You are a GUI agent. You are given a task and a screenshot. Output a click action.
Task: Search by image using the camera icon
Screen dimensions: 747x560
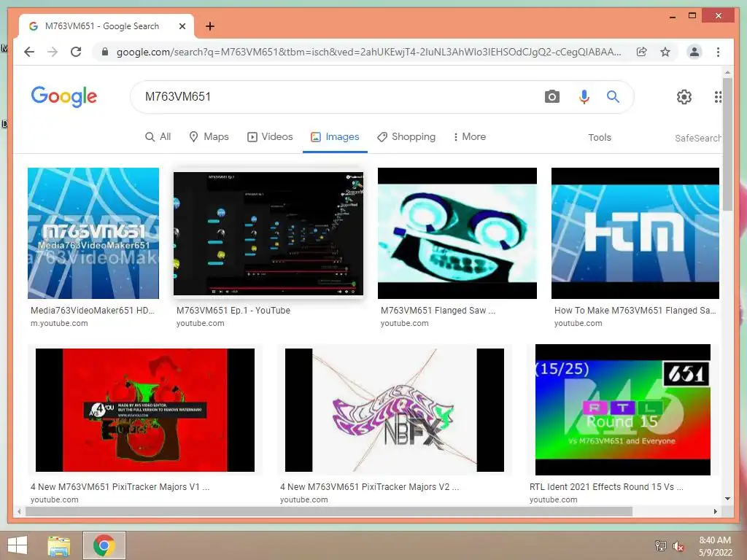pyautogui.click(x=551, y=97)
